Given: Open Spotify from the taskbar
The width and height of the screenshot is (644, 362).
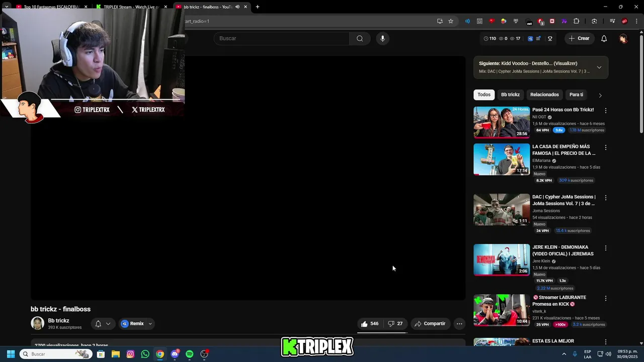Looking at the screenshot, I should (189, 354).
